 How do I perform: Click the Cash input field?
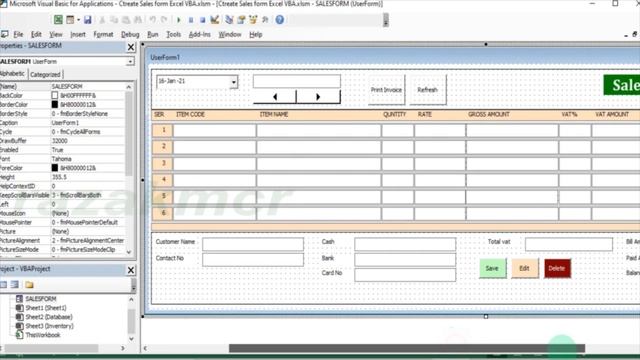pos(405,244)
